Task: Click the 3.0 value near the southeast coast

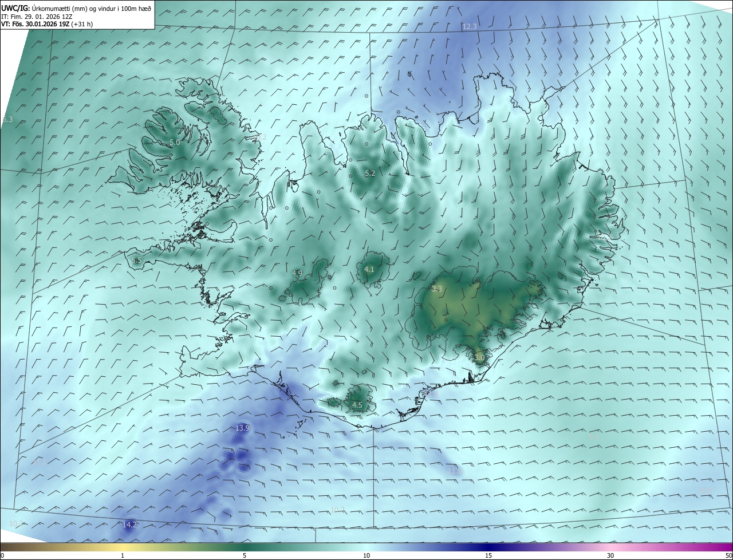Action: (479, 357)
